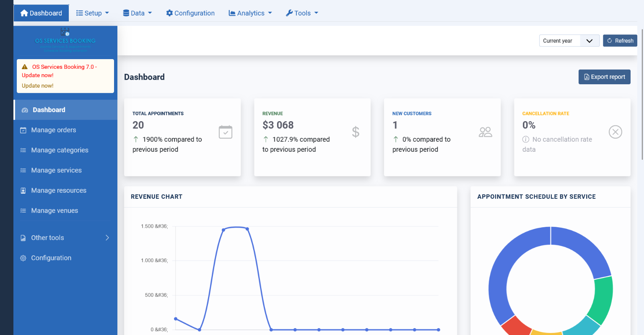
Task: Click the list icon beside Manage venues
Action: point(23,210)
